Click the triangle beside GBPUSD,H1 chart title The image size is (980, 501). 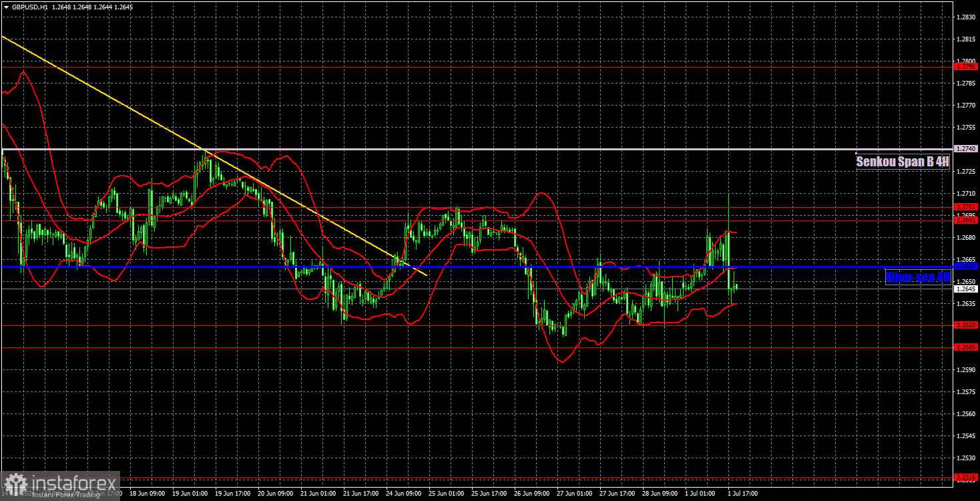[x=6, y=6]
